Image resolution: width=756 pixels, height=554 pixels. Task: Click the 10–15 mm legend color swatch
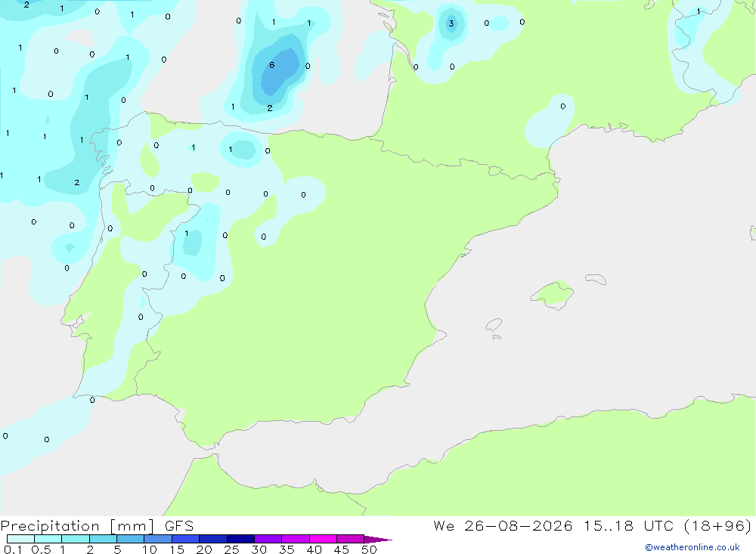158,539
